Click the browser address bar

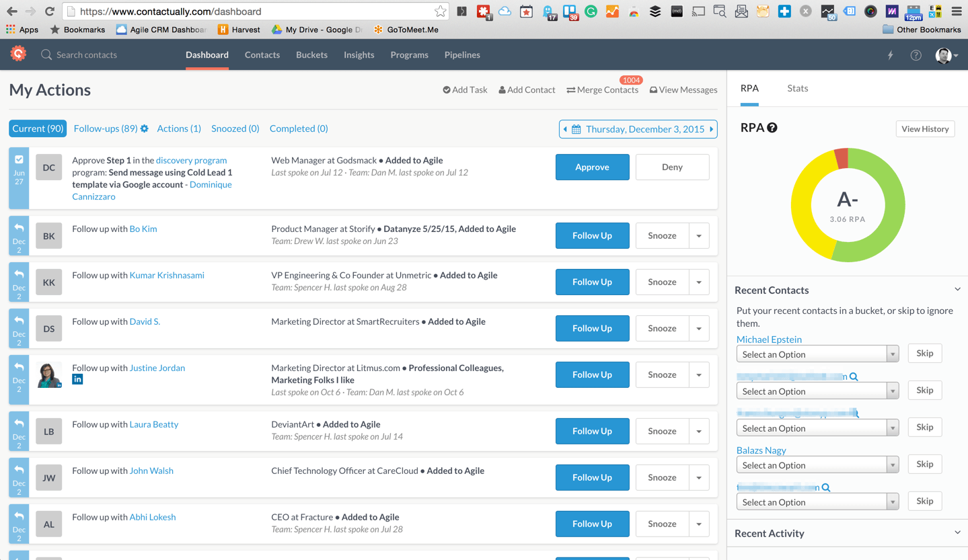(256, 11)
